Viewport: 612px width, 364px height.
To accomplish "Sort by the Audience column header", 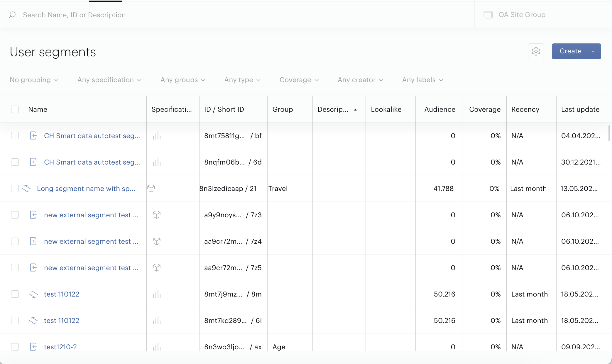I will 440,109.
